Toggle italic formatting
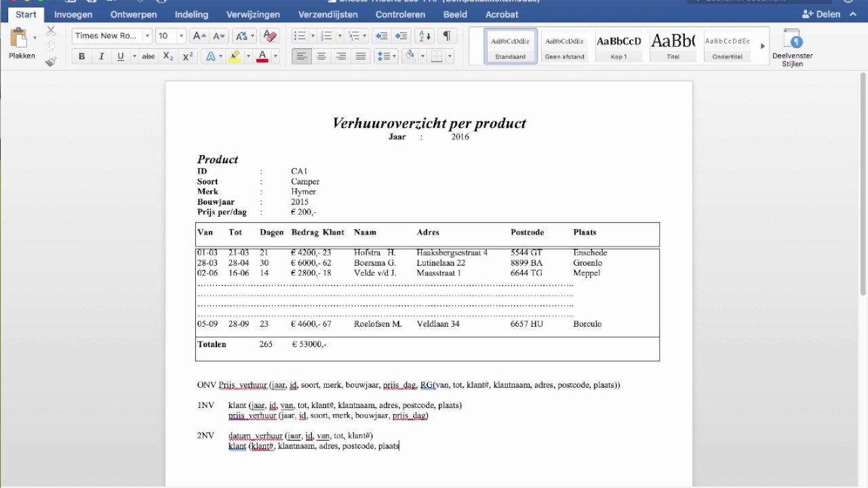Viewport: 868px width, 488px height. click(x=101, y=56)
